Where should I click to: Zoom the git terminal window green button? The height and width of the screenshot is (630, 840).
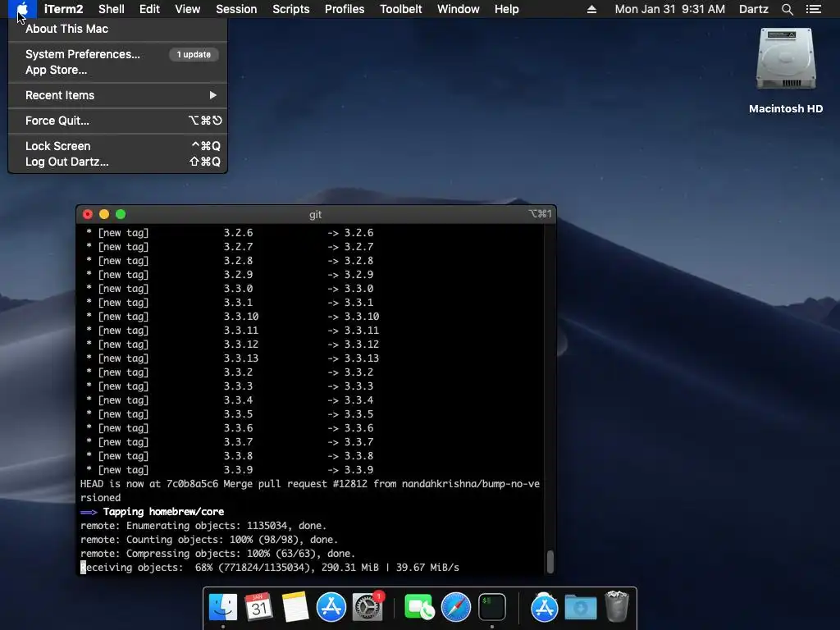coord(121,214)
